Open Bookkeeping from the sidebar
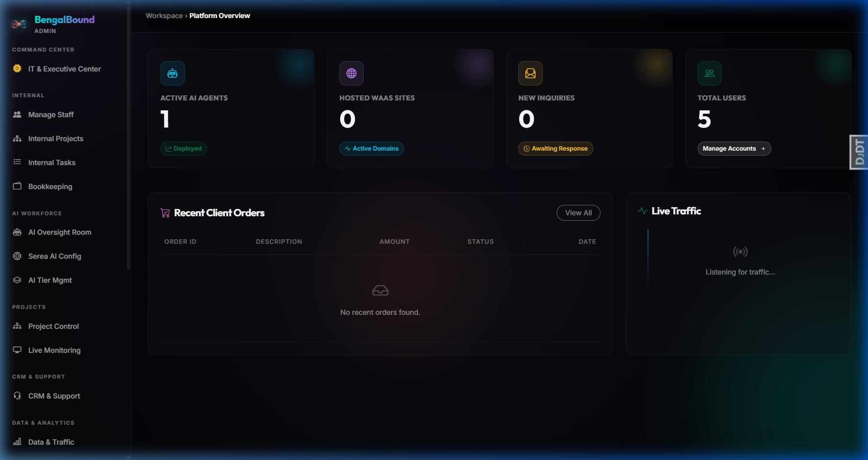The height and width of the screenshot is (460, 868). tap(50, 187)
